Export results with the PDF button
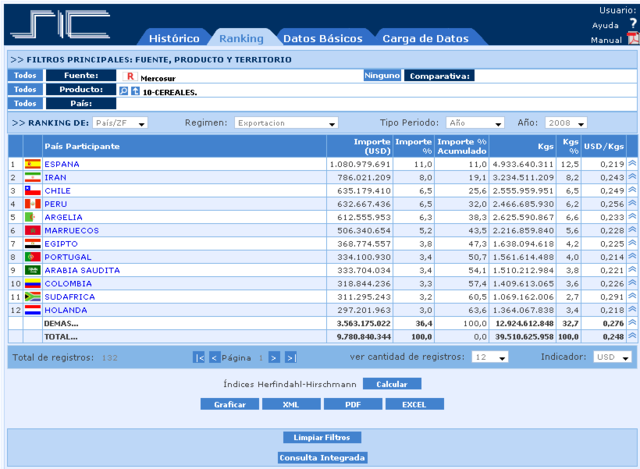Viewport: 640px width, 469px height. [353, 405]
